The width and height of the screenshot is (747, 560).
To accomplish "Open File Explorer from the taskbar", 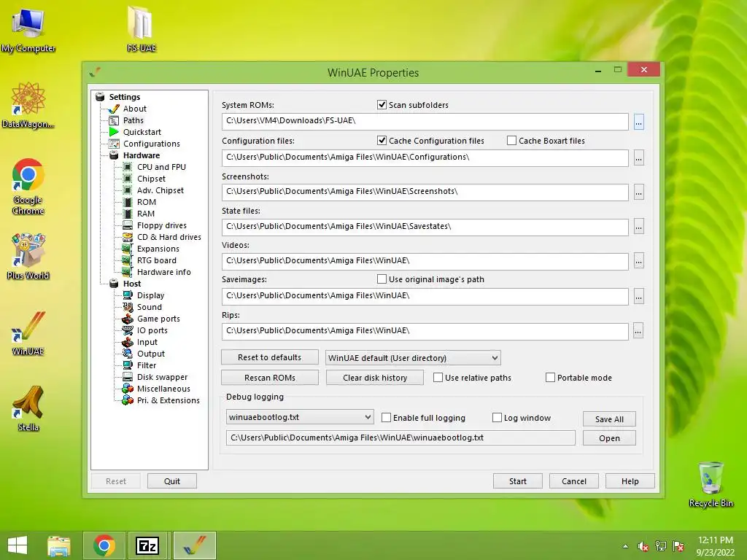I will pos(59,545).
